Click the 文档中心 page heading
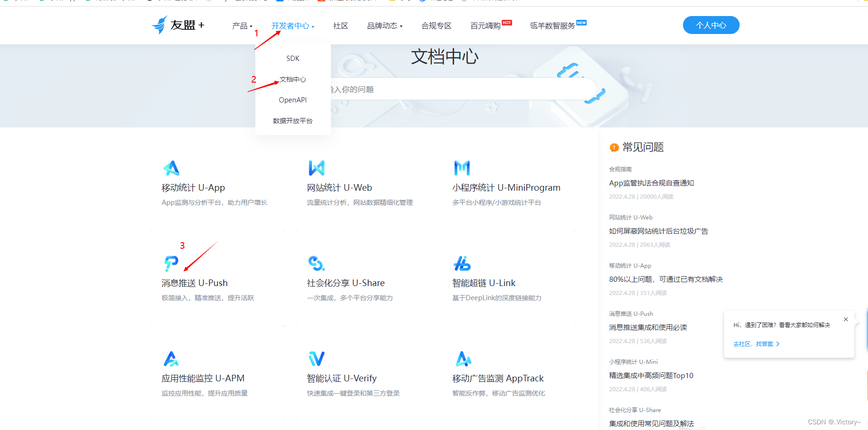This screenshot has height=430, width=868. (x=445, y=57)
